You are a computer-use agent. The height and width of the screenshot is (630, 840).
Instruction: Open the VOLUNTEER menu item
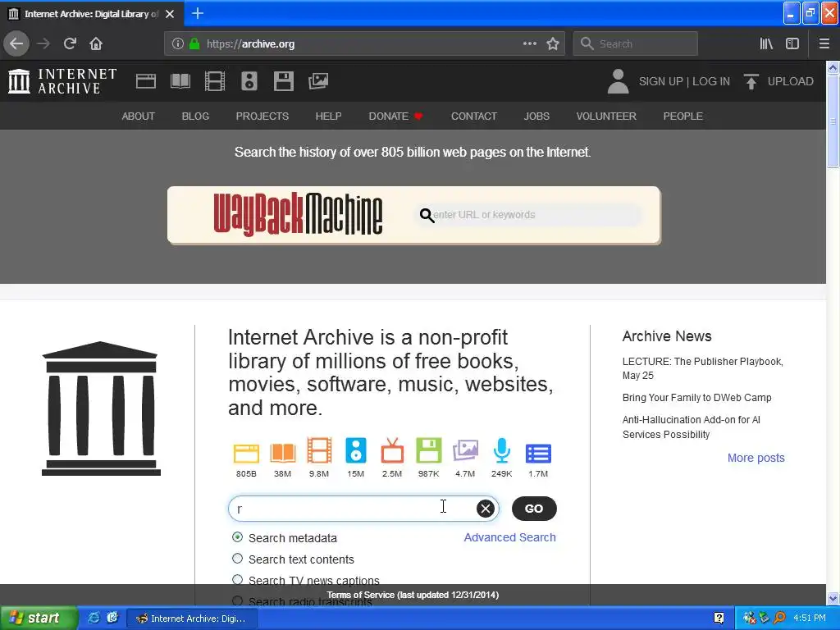pyautogui.click(x=606, y=116)
